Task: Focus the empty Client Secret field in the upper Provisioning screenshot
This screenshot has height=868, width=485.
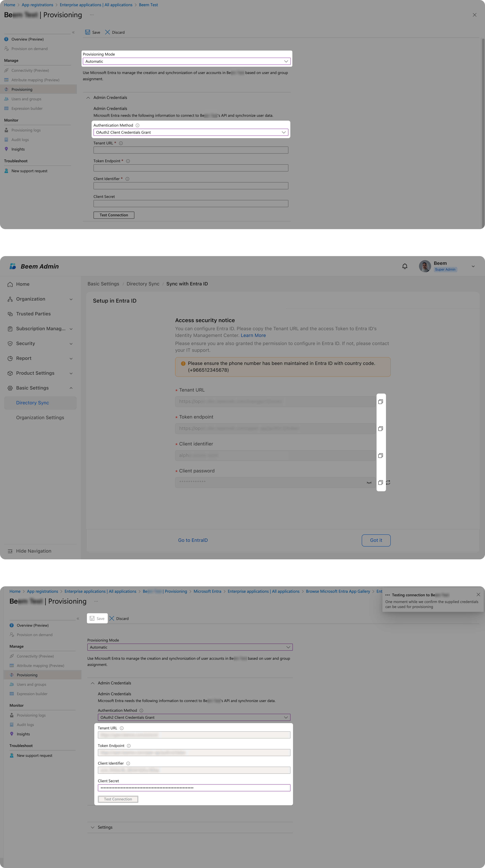Action: point(191,204)
